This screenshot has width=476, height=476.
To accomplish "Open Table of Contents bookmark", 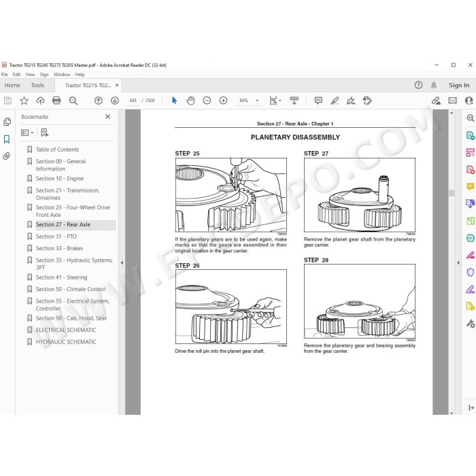I will coord(57,150).
